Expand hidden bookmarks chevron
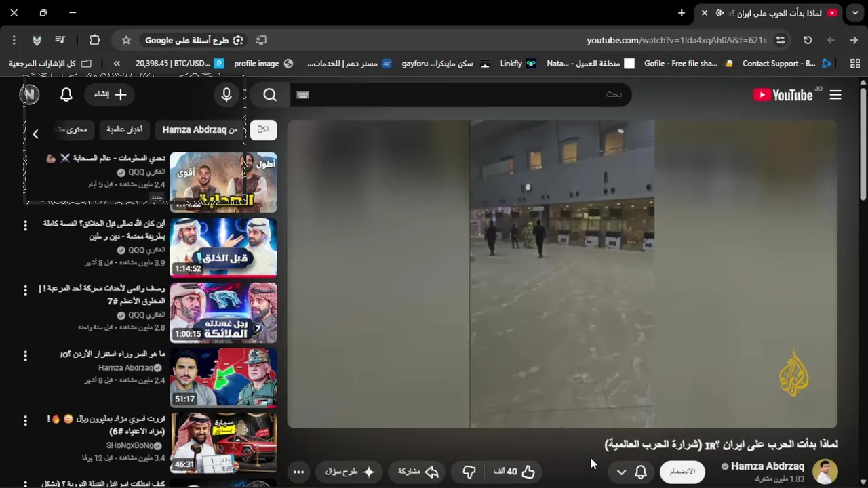The width and height of the screenshot is (868, 488). click(x=117, y=64)
